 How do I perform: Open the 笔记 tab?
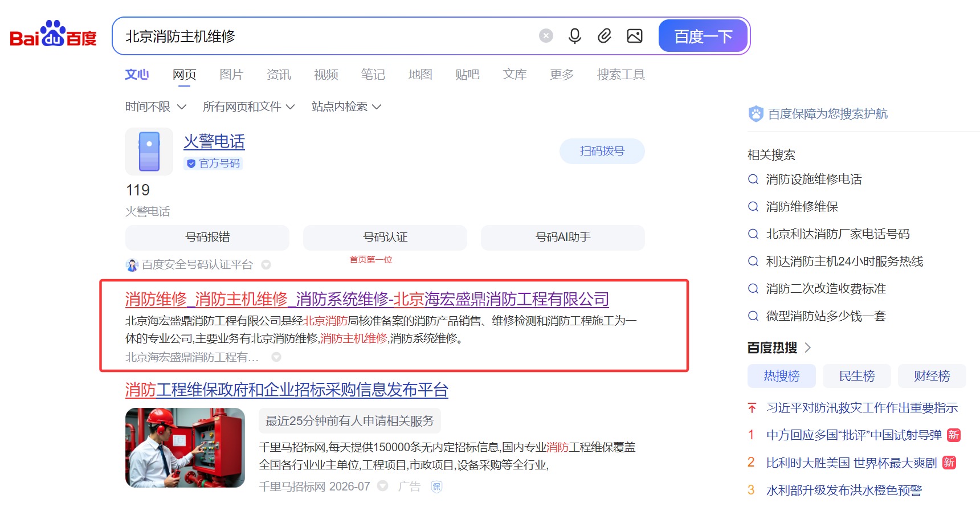373,75
